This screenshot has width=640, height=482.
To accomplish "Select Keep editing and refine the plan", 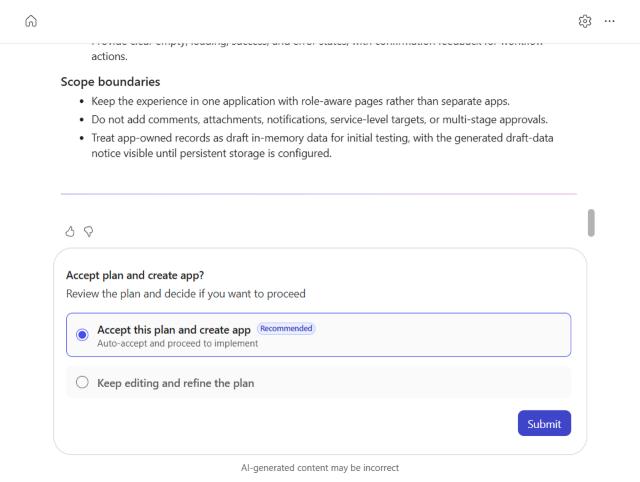I will [318, 383].
